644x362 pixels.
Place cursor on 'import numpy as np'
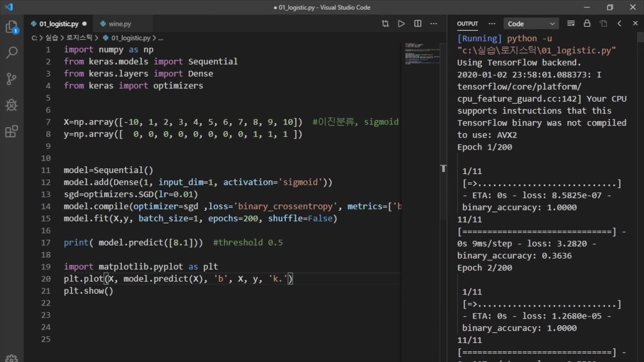[109, 50]
